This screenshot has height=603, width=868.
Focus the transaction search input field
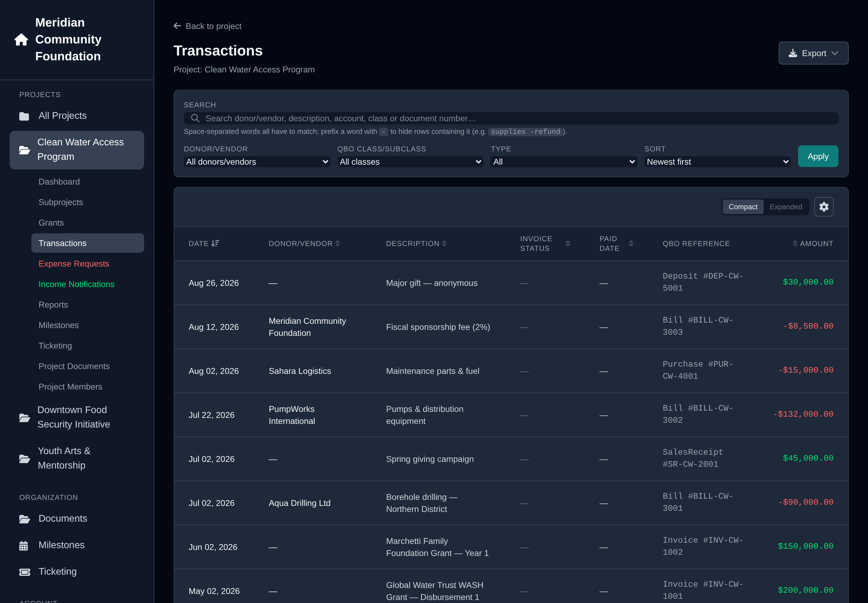pos(511,118)
